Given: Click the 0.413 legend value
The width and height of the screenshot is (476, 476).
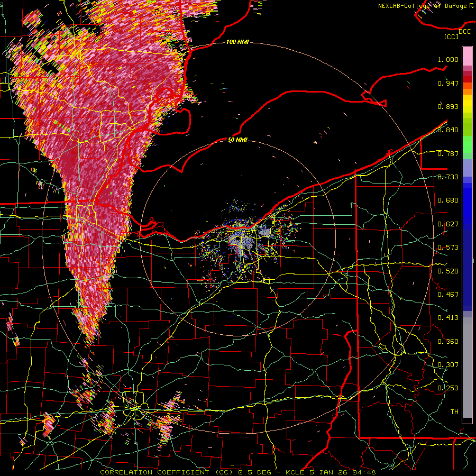Looking at the screenshot, I should 448,318.
